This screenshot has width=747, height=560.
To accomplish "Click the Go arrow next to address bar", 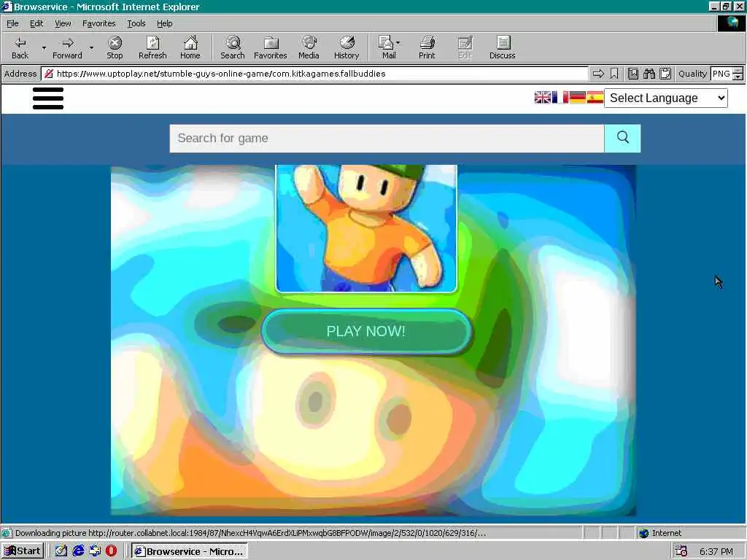I will click(x=598, y=74).
